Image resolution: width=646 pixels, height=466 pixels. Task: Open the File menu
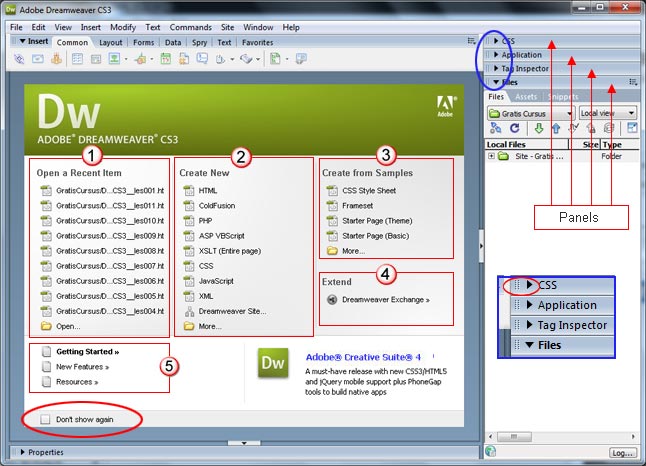pyautogui.click(x=16, y=27)
